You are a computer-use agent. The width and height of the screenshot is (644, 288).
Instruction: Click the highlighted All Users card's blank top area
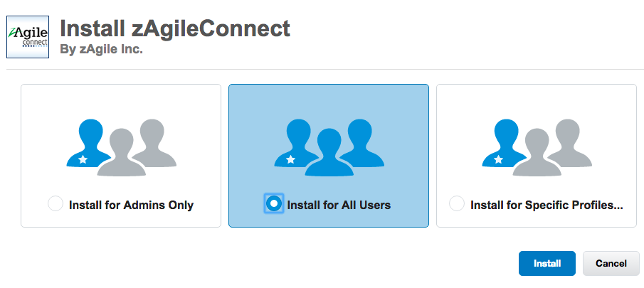(x=328, y=98)
